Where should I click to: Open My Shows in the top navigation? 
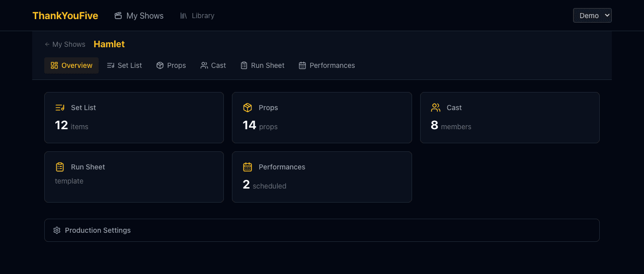click(139, 16)
